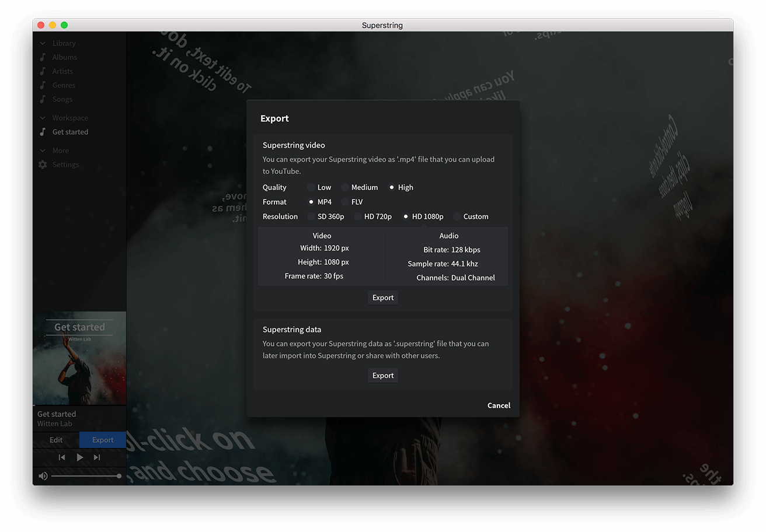Skip to the previous track
Image resolution: width=766 pixels, height=532 pixels.
[x=62, y=457]
